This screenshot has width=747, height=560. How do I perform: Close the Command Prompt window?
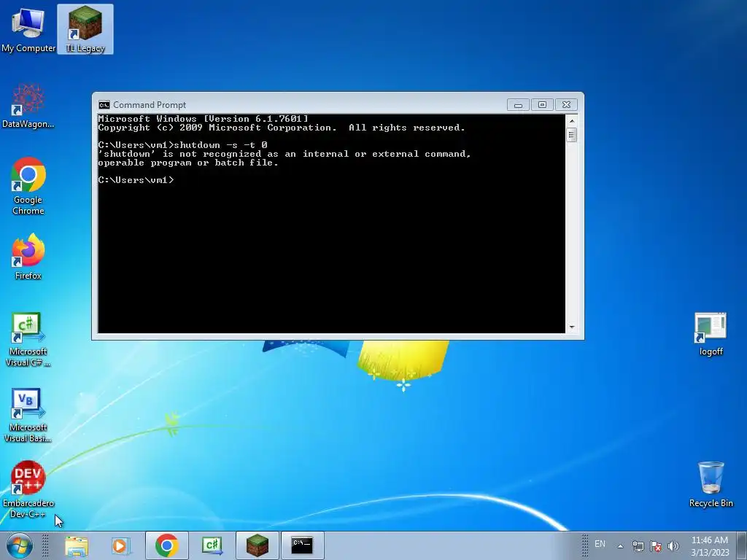[x=566, y=105]
